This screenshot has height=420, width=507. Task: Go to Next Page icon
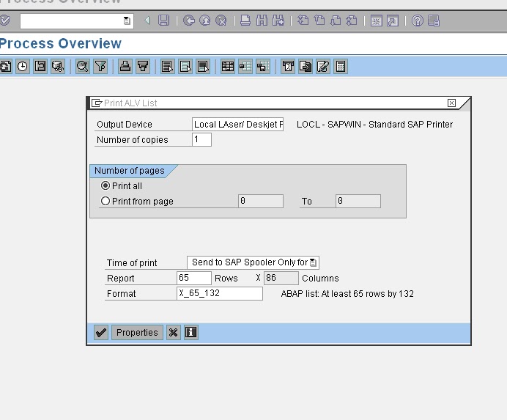click(x=336, y=21)
